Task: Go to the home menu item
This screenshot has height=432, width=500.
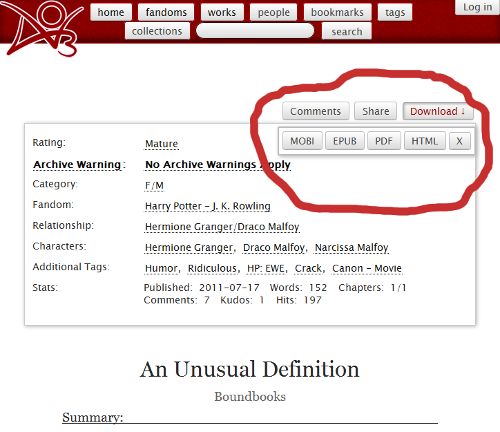Action: point(111,12)
